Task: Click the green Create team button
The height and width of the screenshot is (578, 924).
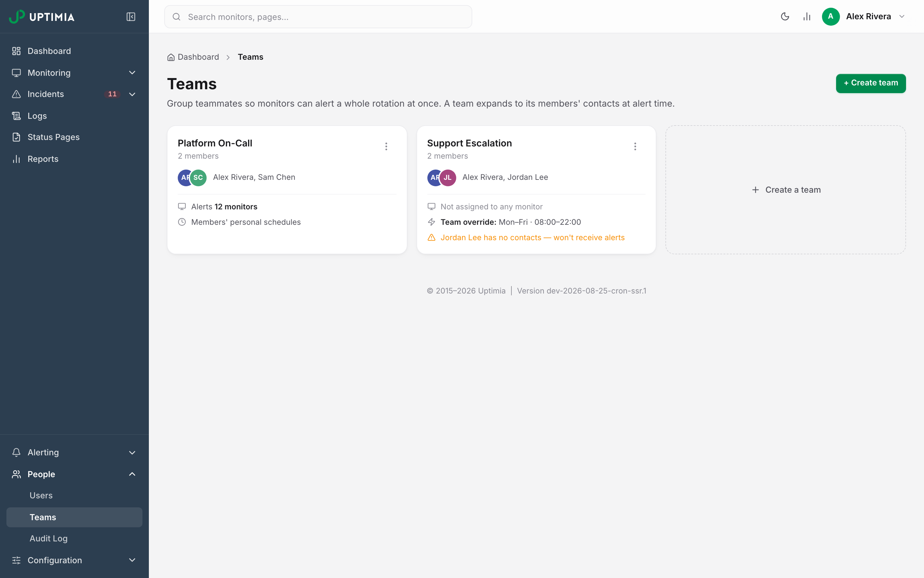Action: pos(870,83)
